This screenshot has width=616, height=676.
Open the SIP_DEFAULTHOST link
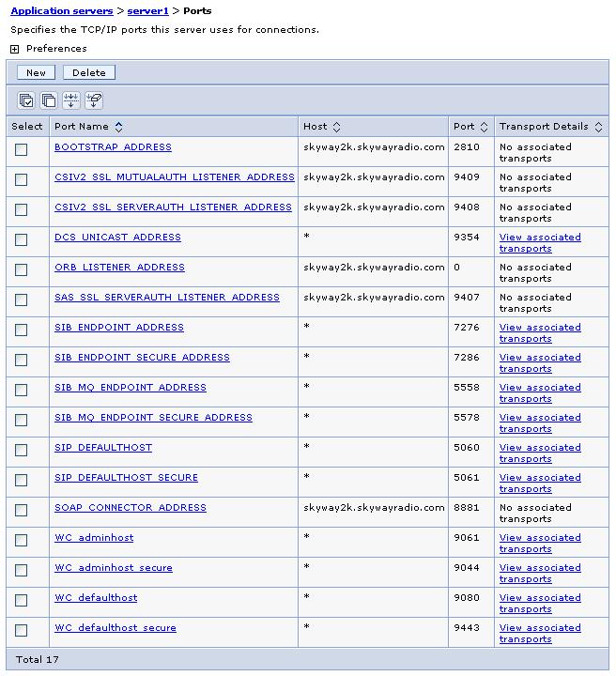[x=103, y=448]
